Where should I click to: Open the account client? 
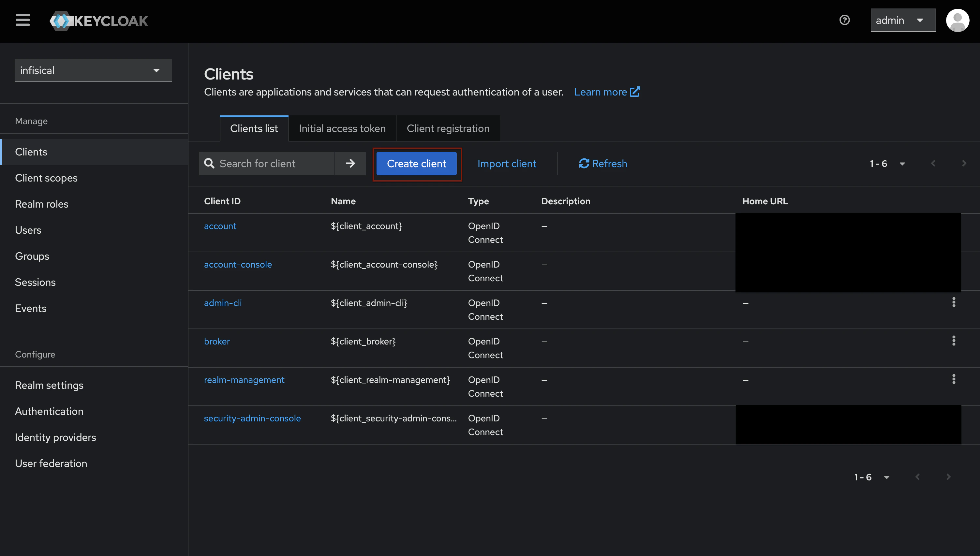(x=220, y=226)
